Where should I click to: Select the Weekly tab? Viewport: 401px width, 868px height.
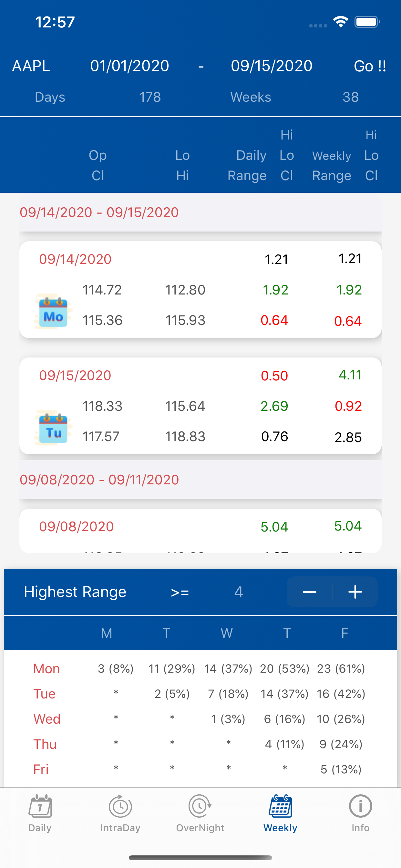[x=280, y=813]
